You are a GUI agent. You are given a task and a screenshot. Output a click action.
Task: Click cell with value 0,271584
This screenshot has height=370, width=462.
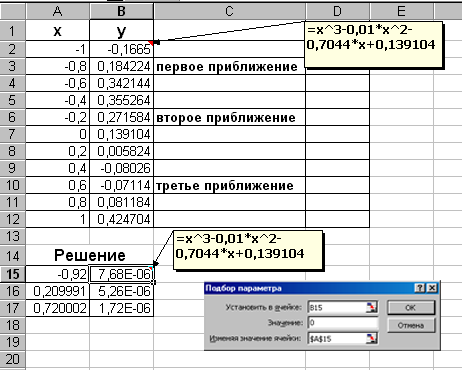(x=121, y=117)
